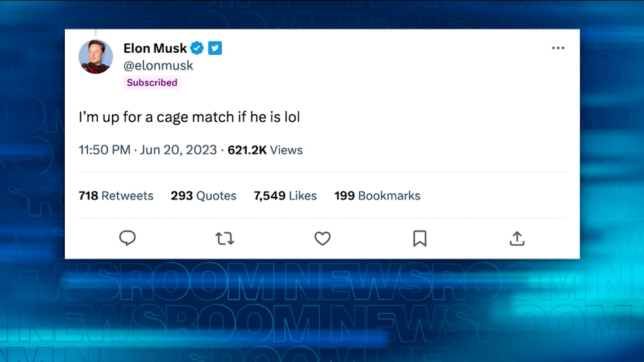
Task: Open the three-dot more options menu
Action: [x=558, y=48]
